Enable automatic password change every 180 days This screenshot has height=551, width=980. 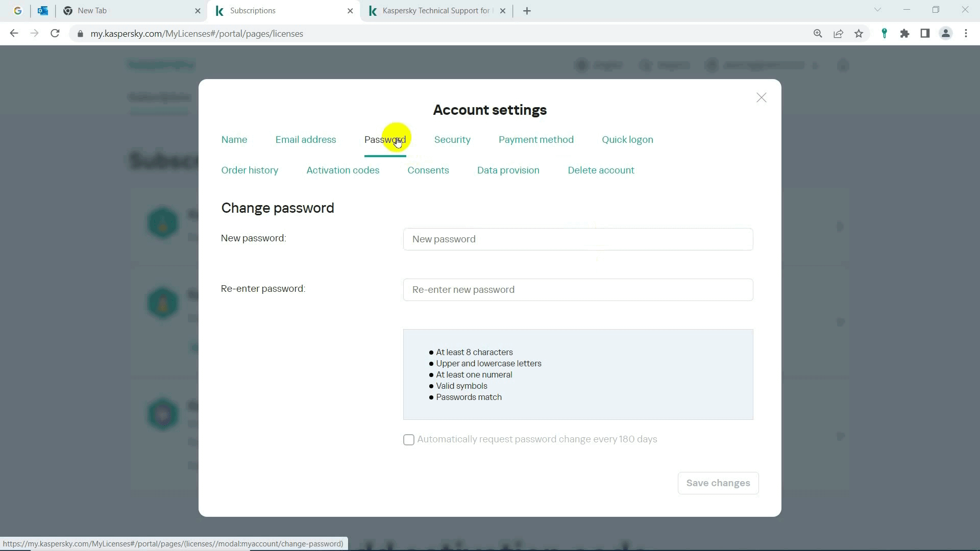pyautogui.click(x=409, y=440)
